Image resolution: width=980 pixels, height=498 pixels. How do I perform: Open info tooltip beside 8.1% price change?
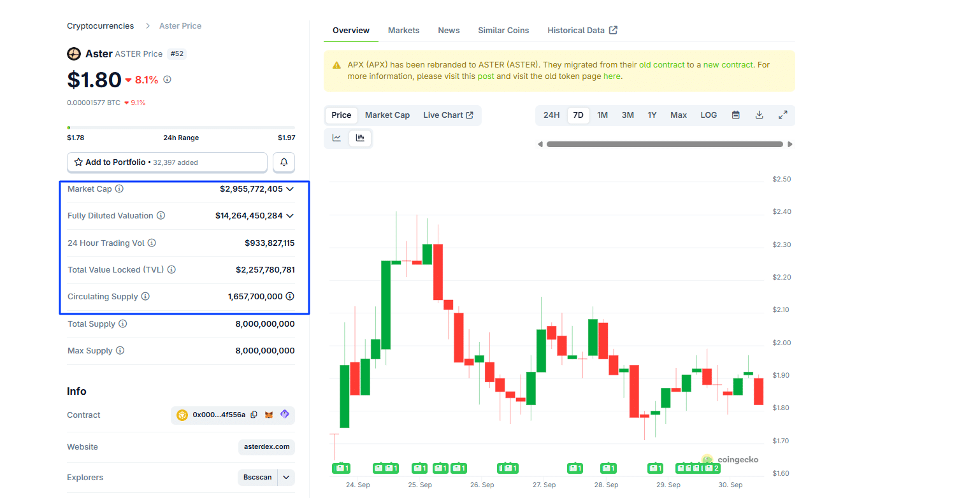tap(168, 80)
